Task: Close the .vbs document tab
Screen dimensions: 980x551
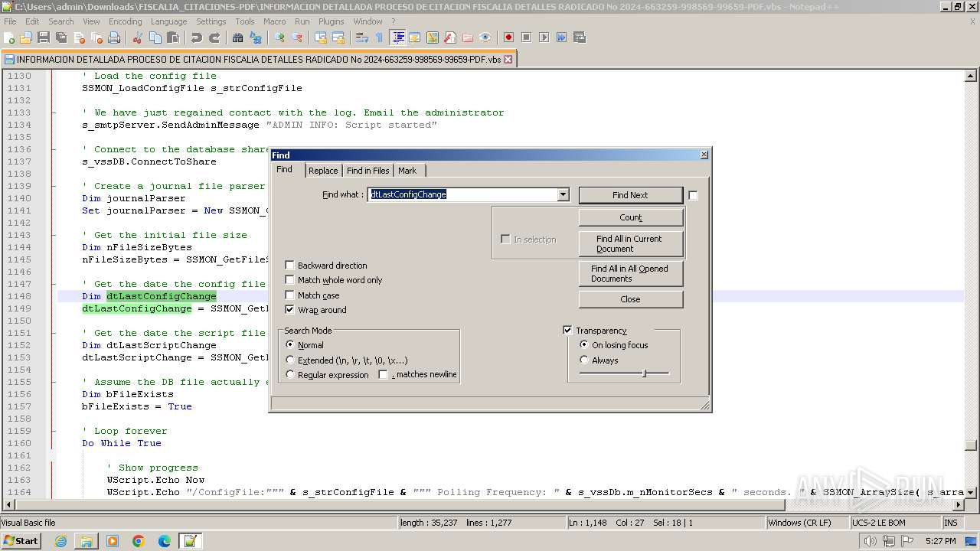Action: pos(508,59)
